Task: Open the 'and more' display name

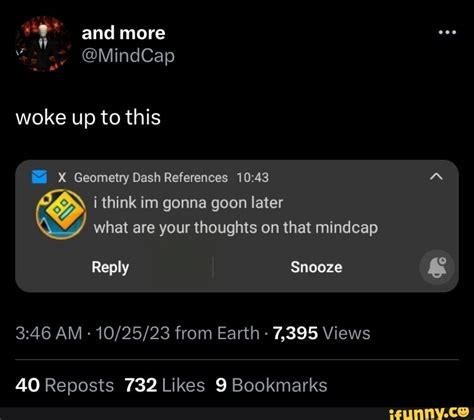Action: click(x=123, y=33)
